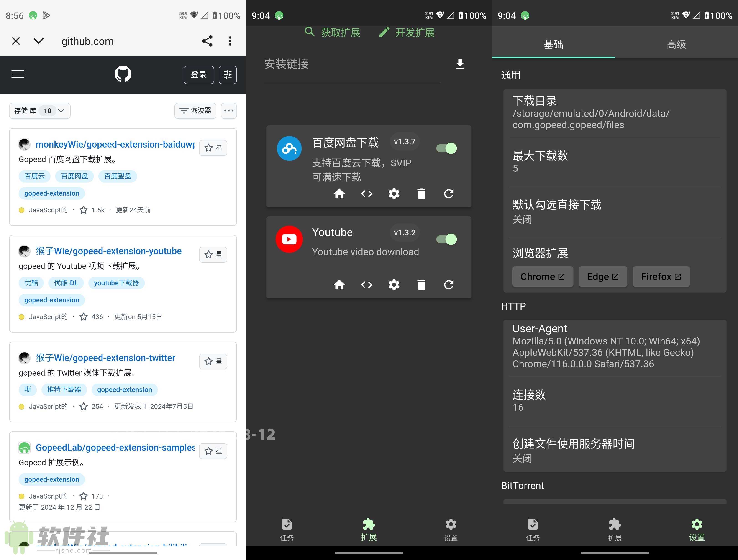Open the browser three-dot overflow menu
This screenshot has height=560, width=738.
coord(230,41)
